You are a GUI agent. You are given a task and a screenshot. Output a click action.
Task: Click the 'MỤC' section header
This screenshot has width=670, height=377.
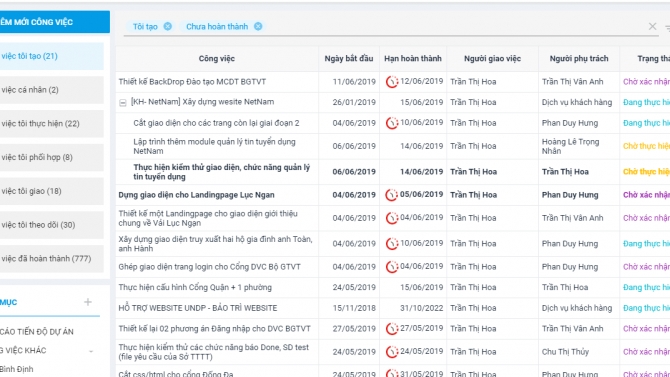[9, 302]
